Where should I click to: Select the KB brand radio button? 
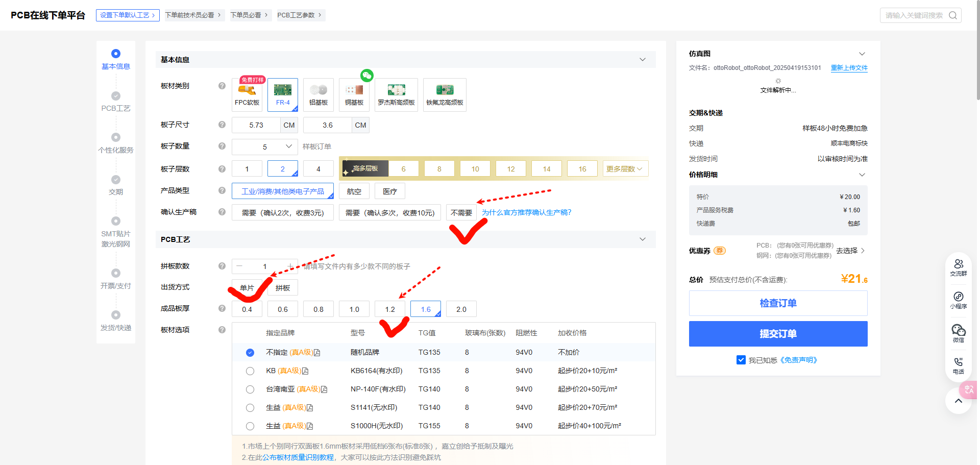click(x=250, y=371)
